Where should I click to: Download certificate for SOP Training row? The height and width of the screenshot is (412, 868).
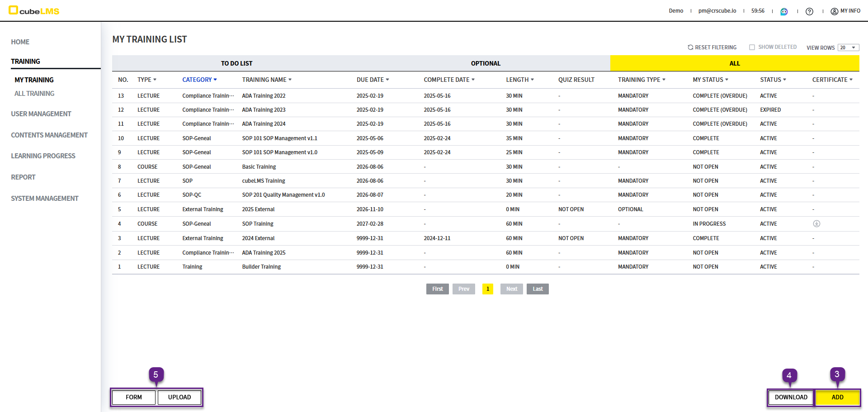click(816, 224)
